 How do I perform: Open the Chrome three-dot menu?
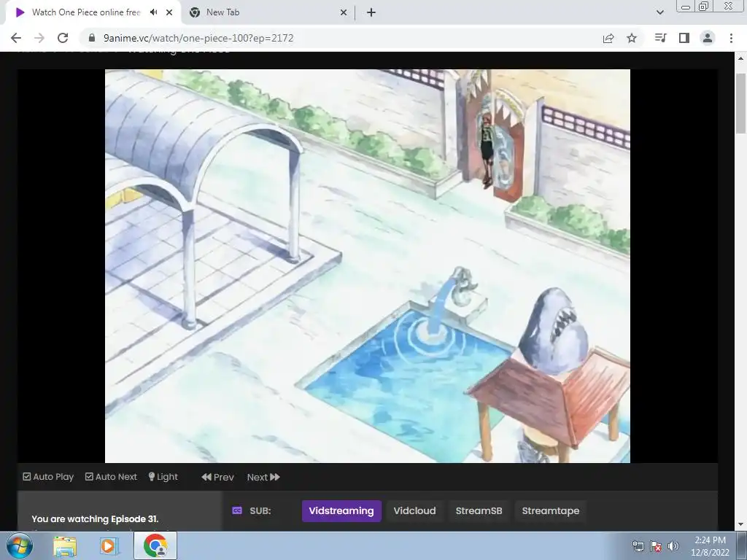731,38
